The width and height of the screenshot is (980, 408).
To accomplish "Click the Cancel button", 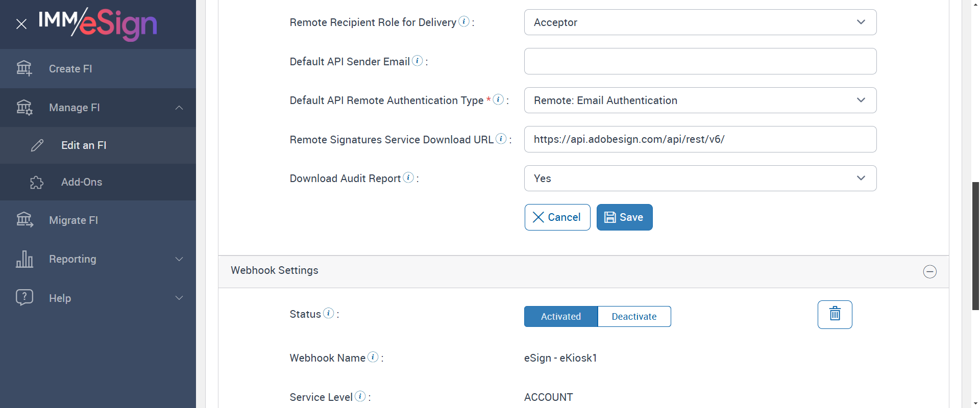I will 557,217.
